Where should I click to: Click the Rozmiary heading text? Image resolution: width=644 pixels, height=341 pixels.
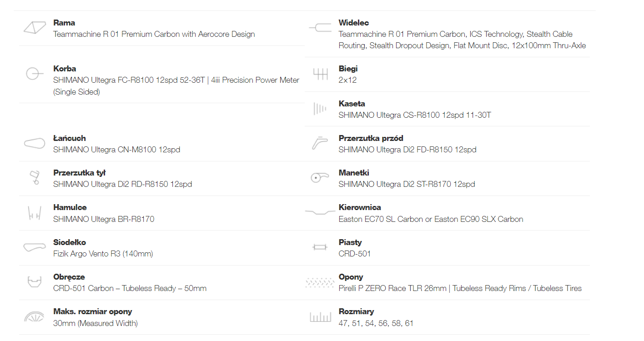click(356, 311)
